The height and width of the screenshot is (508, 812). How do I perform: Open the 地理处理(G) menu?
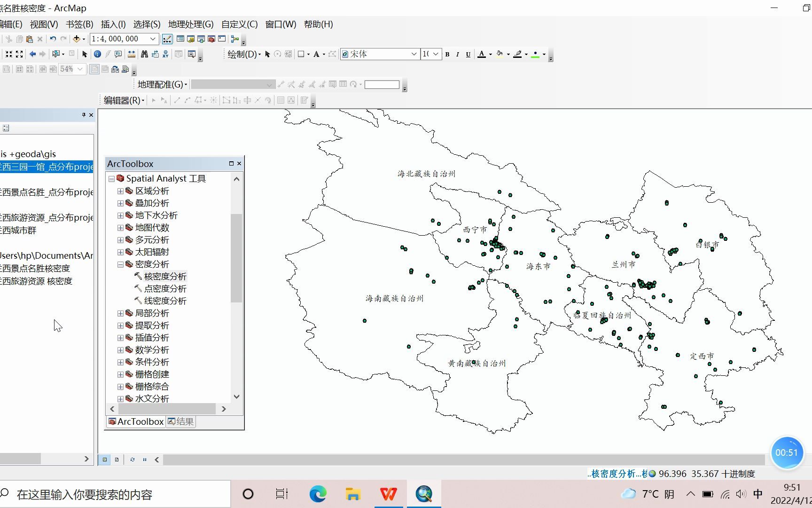190,24
